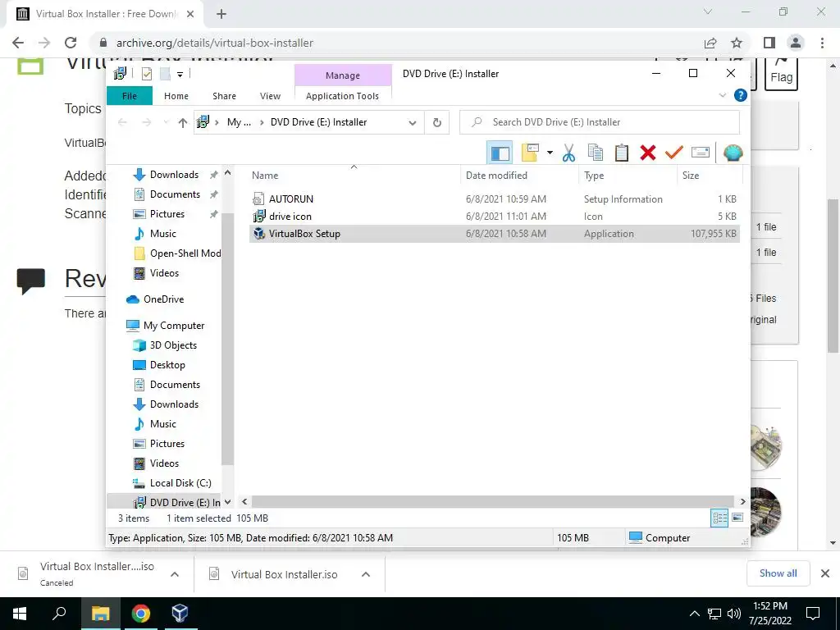Open a new Chrome tab
The image size is (840, 630).
click(x=221, y=14)
